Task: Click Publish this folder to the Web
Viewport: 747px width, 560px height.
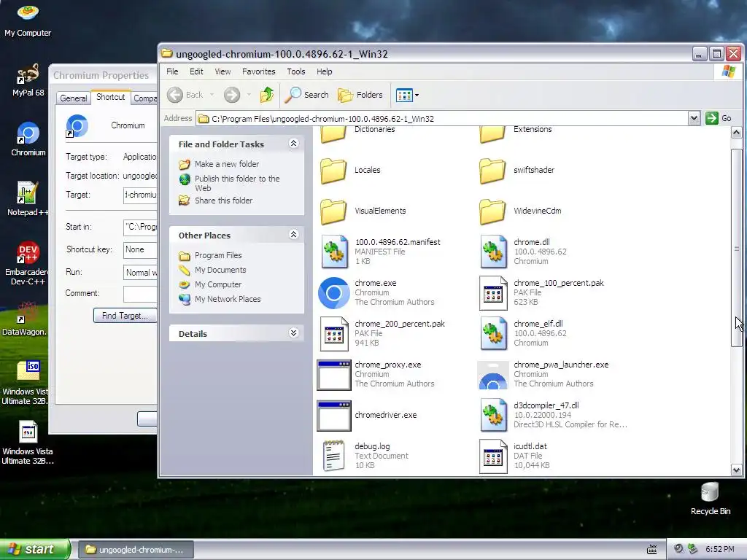Action: pyautogui.click(x=237, y=183)
